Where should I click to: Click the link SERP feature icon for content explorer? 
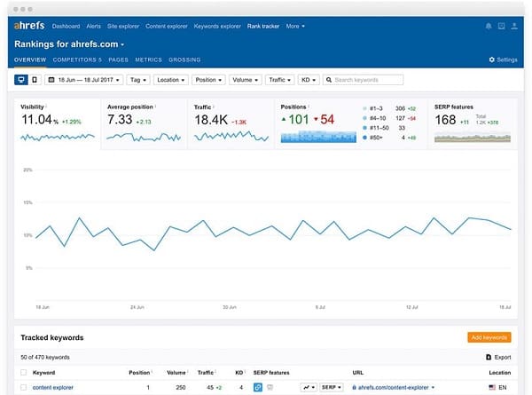click(x=258, y=387)
